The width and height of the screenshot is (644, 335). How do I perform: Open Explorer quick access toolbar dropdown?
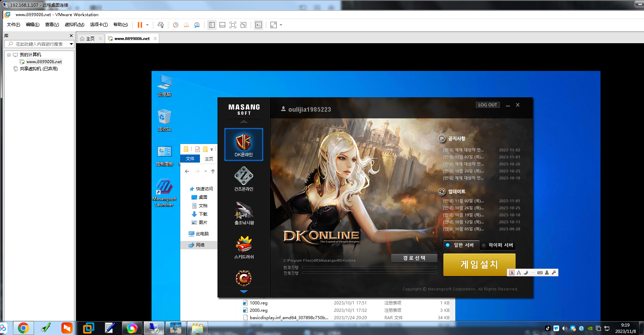(x=212, y=150)
